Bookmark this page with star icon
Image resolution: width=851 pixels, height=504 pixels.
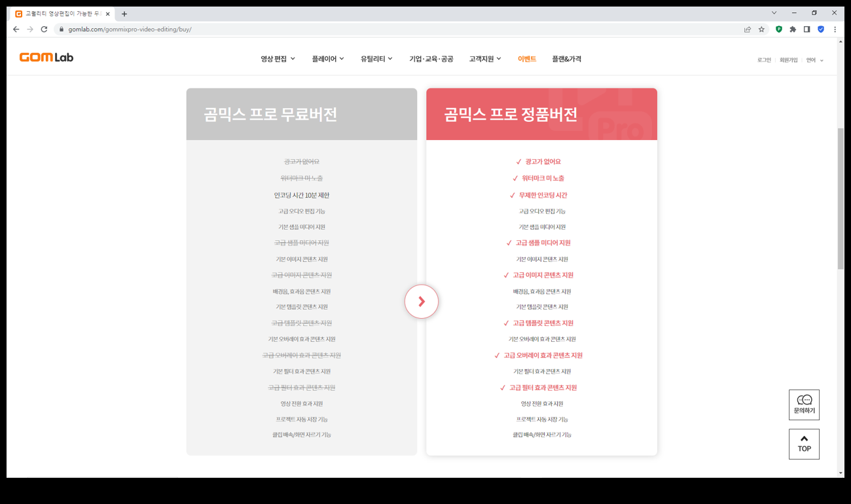click(761, 29)
